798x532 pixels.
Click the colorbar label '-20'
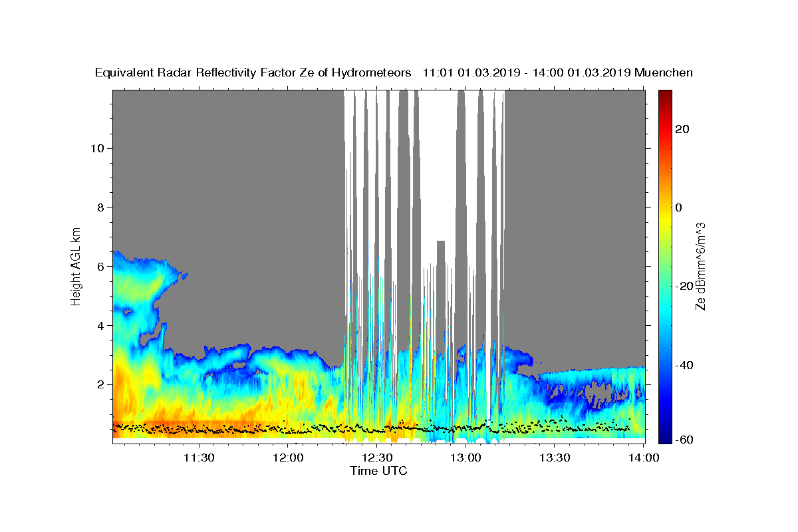[x=684, y=287]
